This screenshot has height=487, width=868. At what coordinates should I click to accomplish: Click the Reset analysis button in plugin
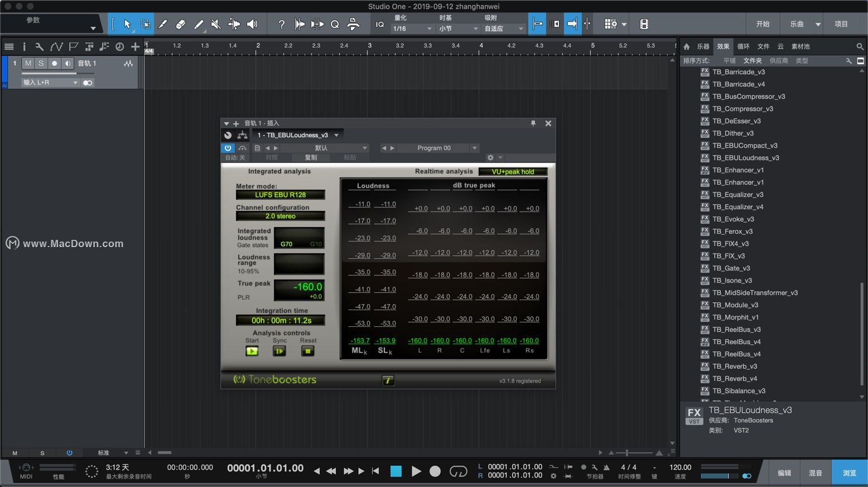pyautogui.click(x=307, y=351)
